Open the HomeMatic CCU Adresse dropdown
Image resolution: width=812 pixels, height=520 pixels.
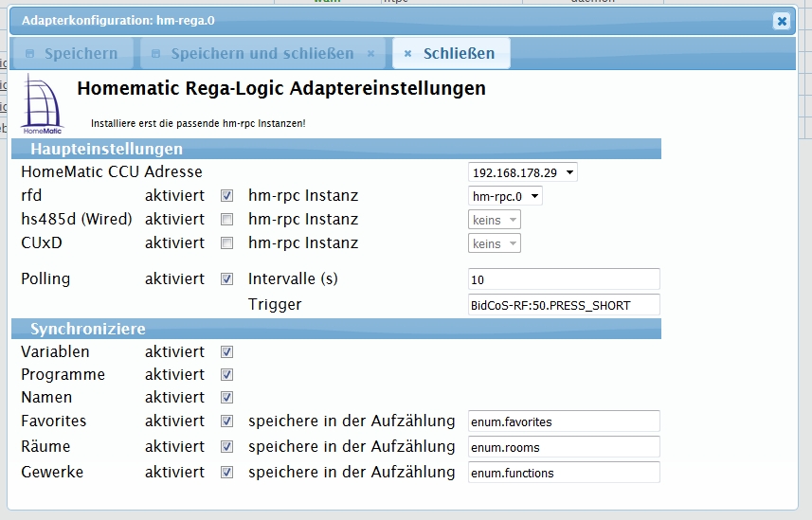pos(522,172)
